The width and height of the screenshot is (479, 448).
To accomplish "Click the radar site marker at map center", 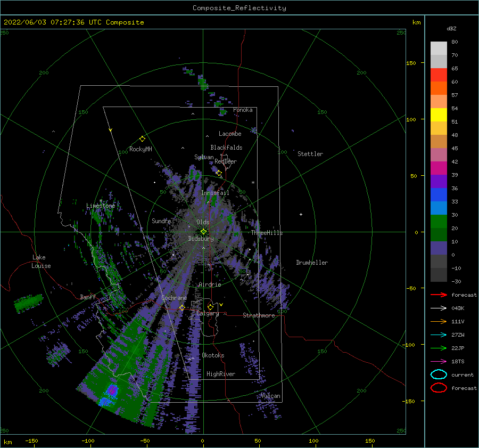I will (x=203, y=232).
